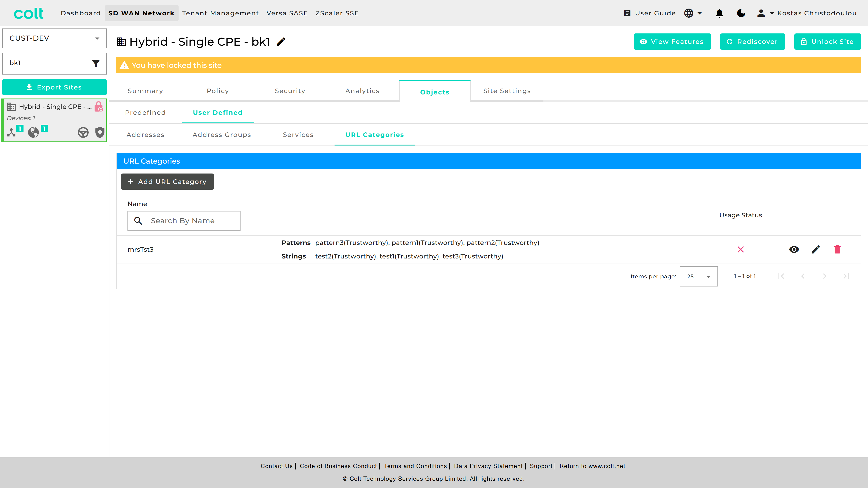Open the User Guide
Image resolution: width=868 pixels, height=488 pixels.
pyautogui.click(x=650, y=13)
